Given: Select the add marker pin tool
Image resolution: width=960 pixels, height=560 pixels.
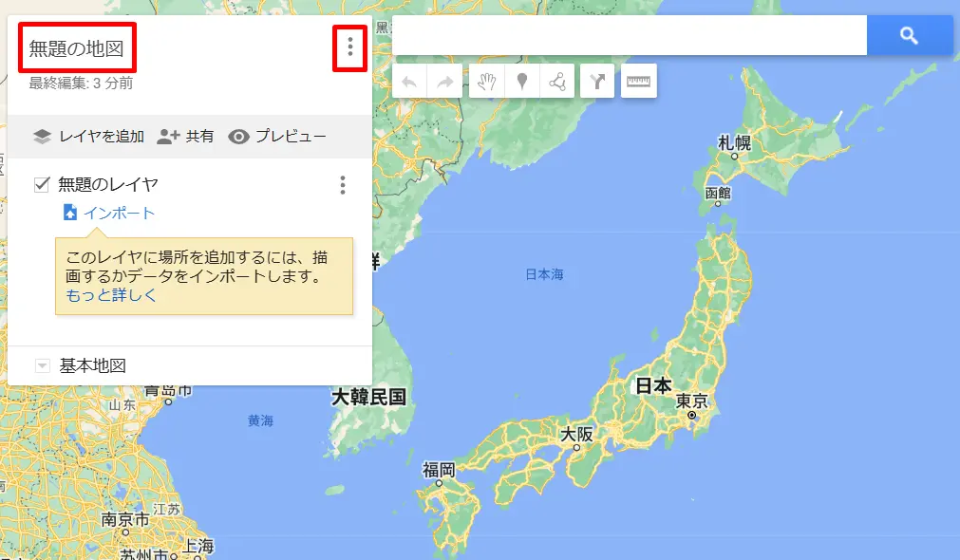Looking at the screenshot, I should pyautogui.click(x=522, y=82).
